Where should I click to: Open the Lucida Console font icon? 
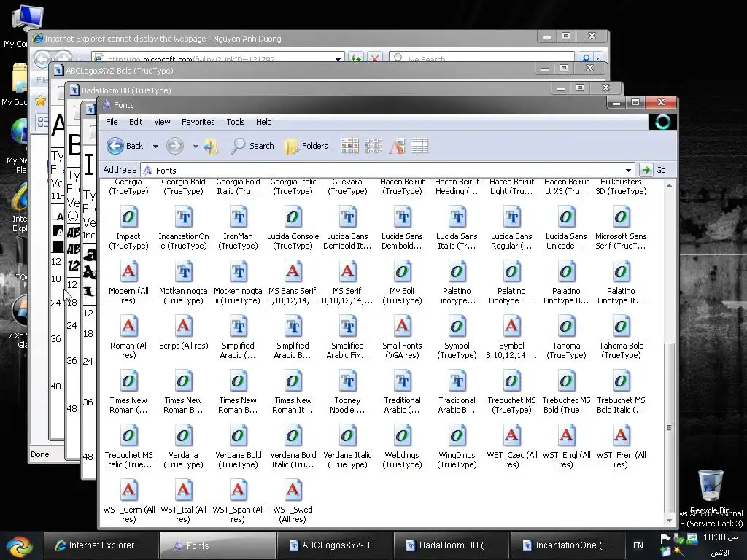[293, 217]
